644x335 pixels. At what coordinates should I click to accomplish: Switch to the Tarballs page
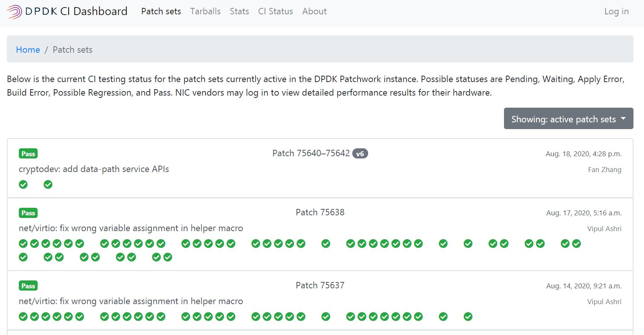point(206,11)
